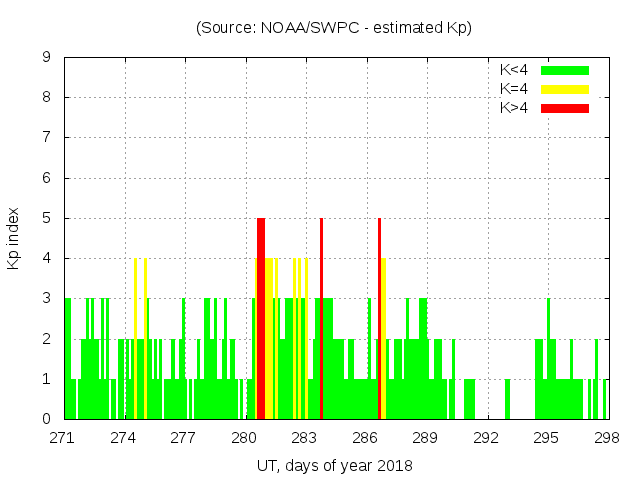640x480 pixels.
Task: Click the red K>4 legend swatch
Action: (x=565, y=108)
